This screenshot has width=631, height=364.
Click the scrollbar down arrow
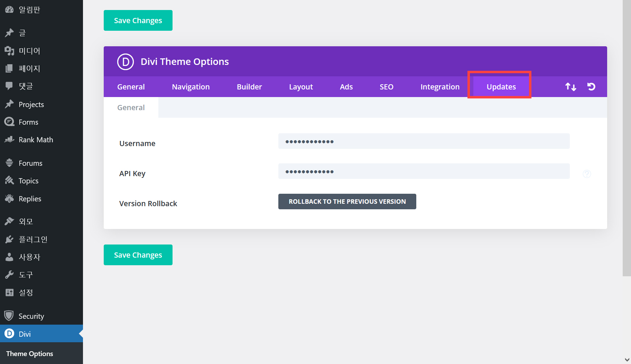pyautogui.click(x=627, y=360)
